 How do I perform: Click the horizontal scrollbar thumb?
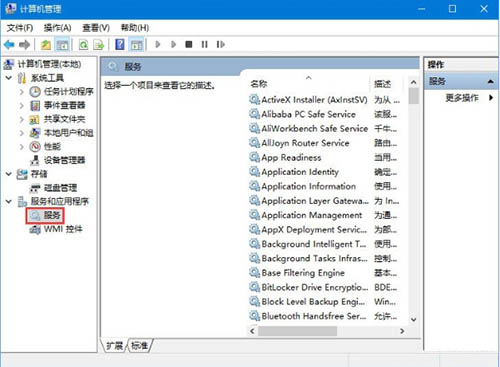297,331
